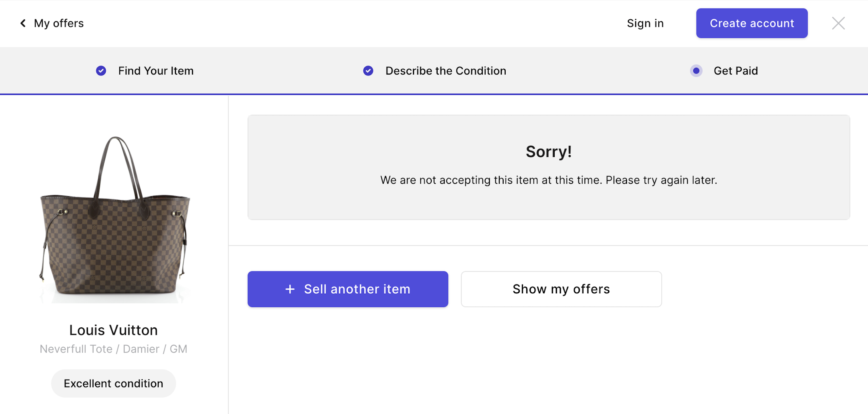The width and height of the screenshot is (868, 414).
Task: Click the Sorry! message heading
Action: click(x=548, y=152)
